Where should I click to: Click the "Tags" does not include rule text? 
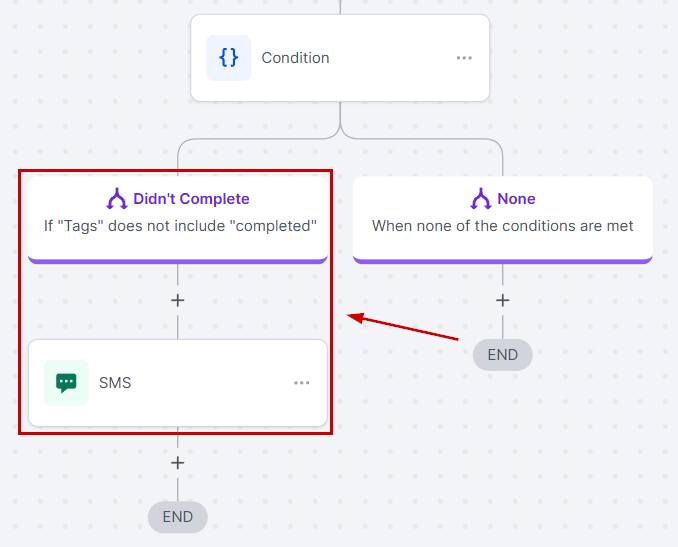180,226
